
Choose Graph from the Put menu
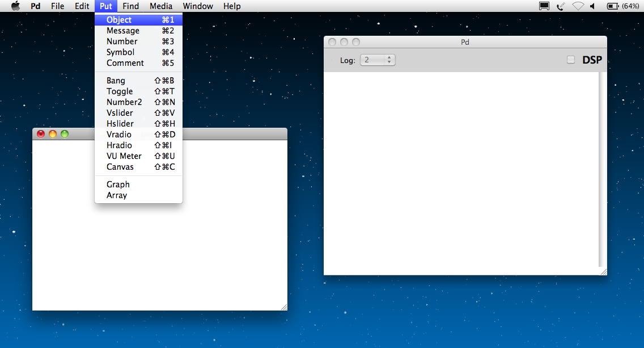(x=138, y=185)
